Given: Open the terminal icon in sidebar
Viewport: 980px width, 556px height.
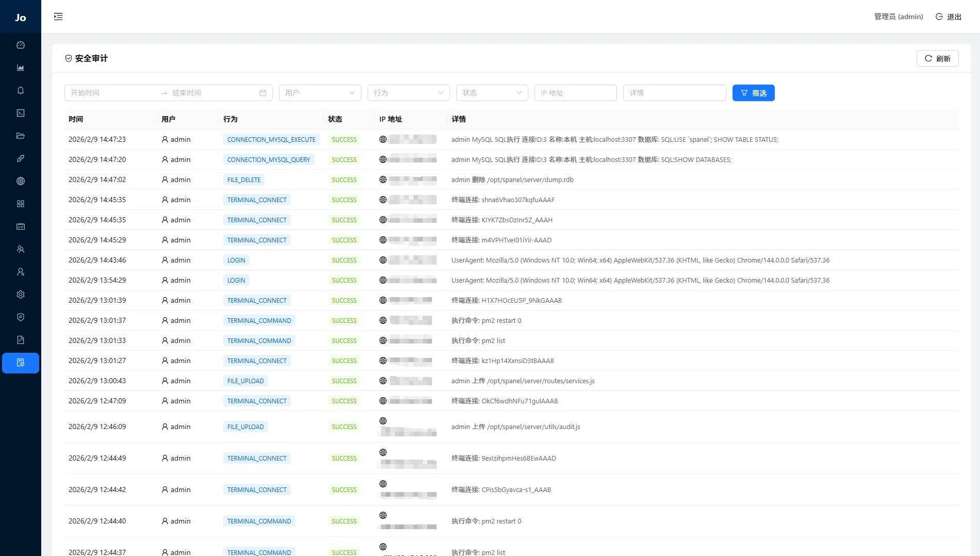Looking at the screenshot, I should click(x=21, y=113).
